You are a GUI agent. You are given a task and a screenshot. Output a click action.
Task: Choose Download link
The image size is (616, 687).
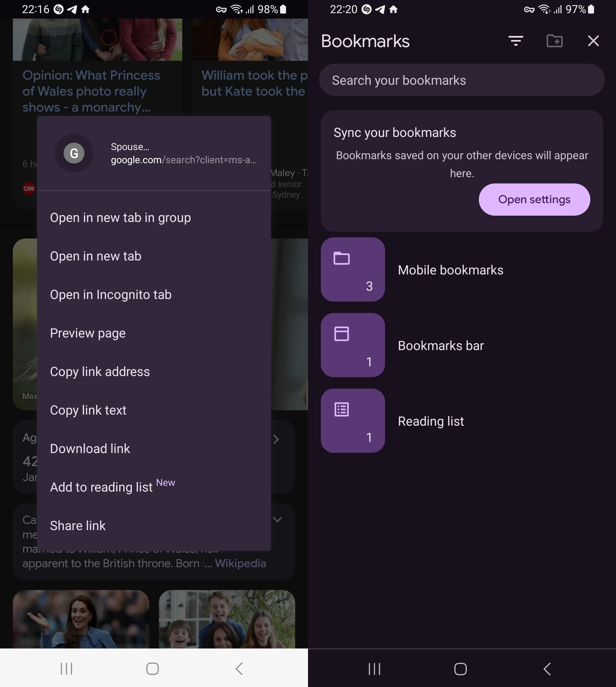coord(154,448)
